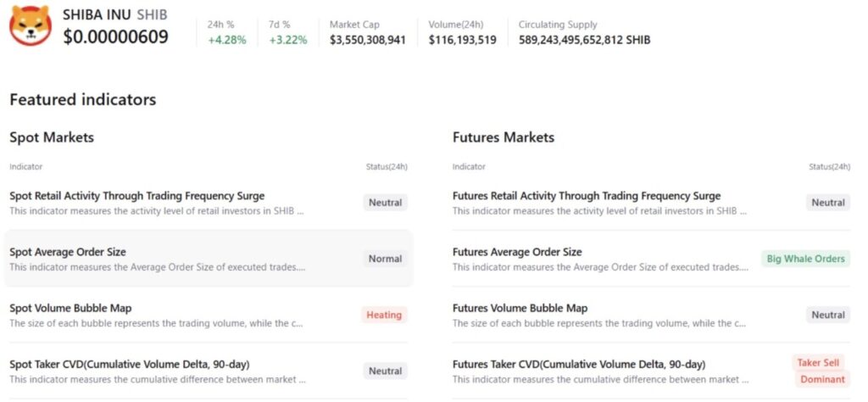
Task: Click the Circulating Supply figure
Action: (585, 40)
